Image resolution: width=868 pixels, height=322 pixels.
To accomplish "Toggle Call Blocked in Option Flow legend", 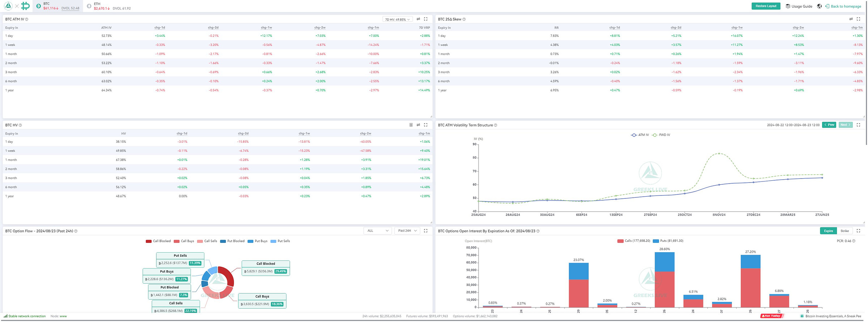I will pyautogui.click(x=158, y=241).
